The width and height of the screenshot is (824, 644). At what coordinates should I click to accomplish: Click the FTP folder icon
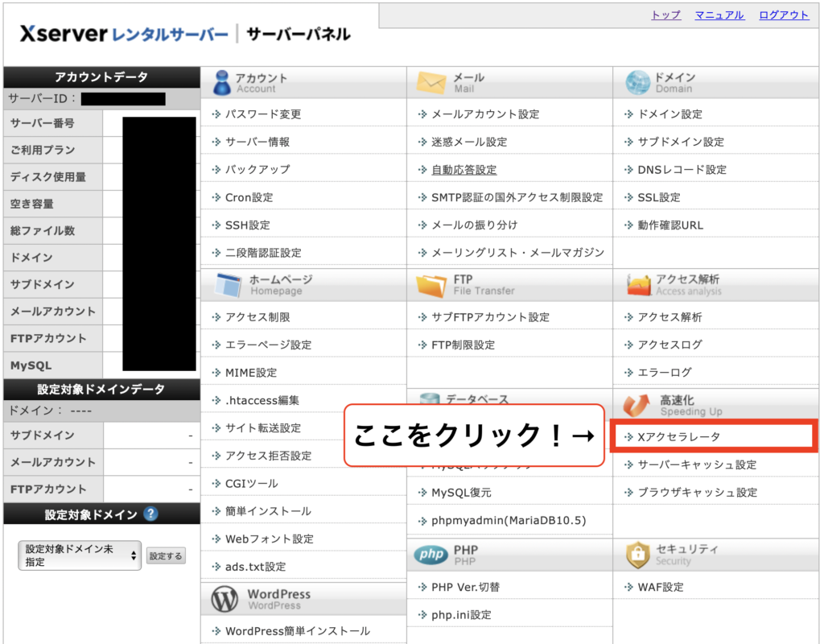click(x=431, y=285)
